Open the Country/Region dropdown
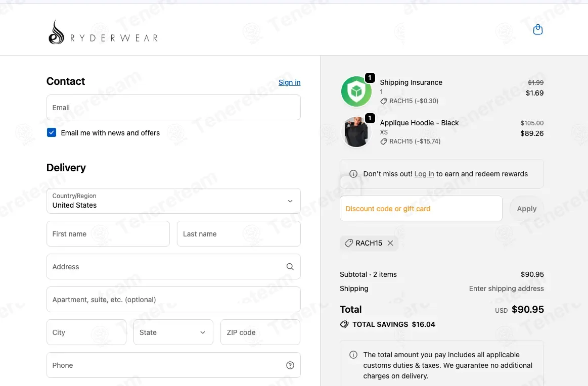This screenshot has width=588, height=386. point(173,201)
